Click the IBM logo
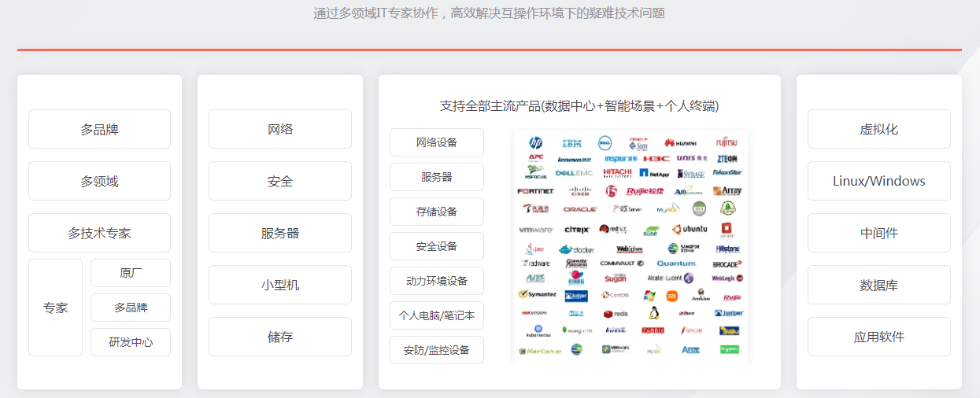This screenshot has width=980, height=398. click(x=571, y=143)
